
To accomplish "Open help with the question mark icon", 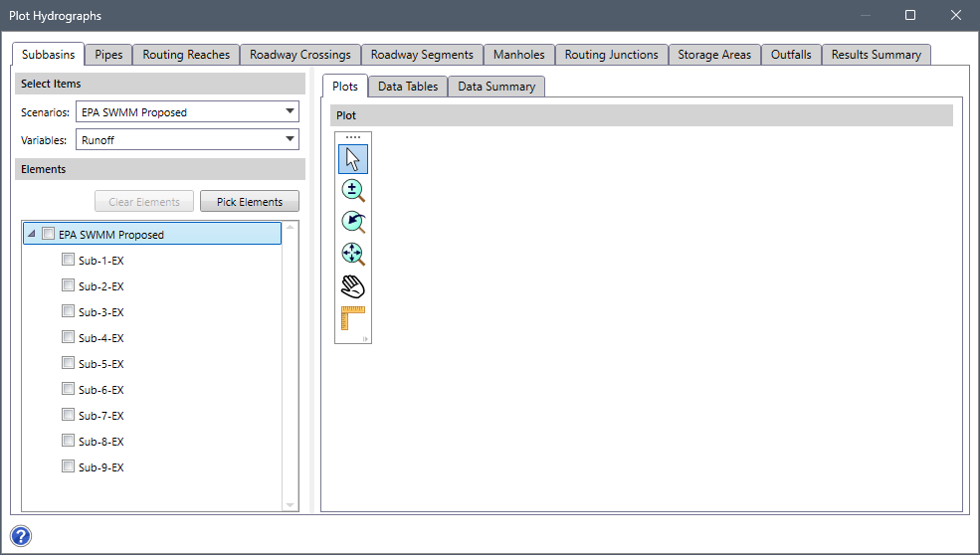I will 21,536.
